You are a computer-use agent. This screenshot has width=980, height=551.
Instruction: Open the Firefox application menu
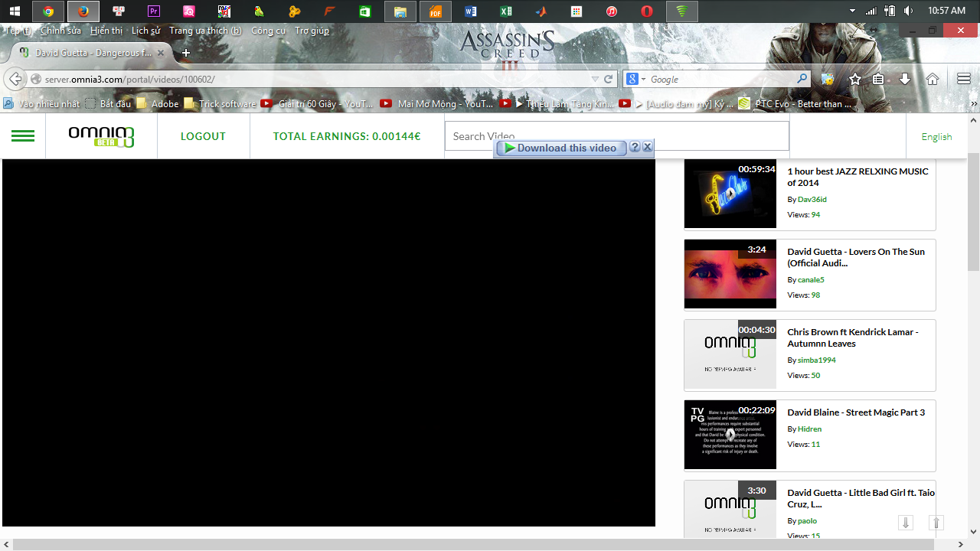click(964, 79)
